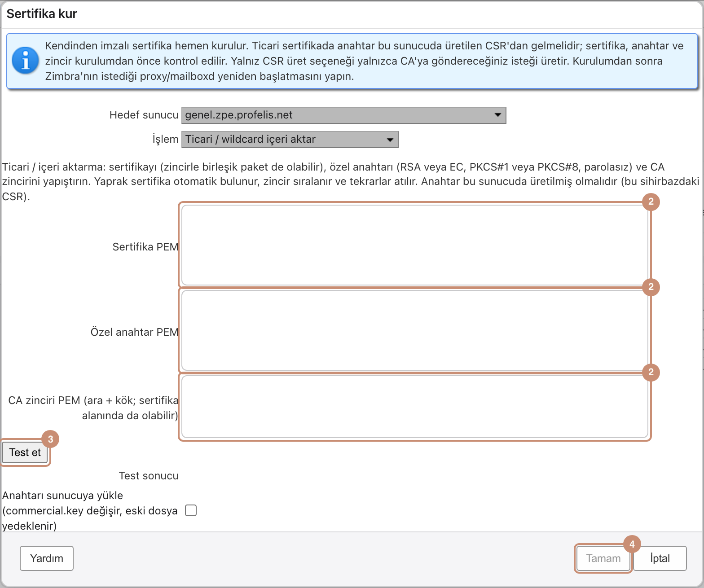Click the 'Kendinden imzalı sertifika' info text
The image size is (704, 588).
(364, 61)
